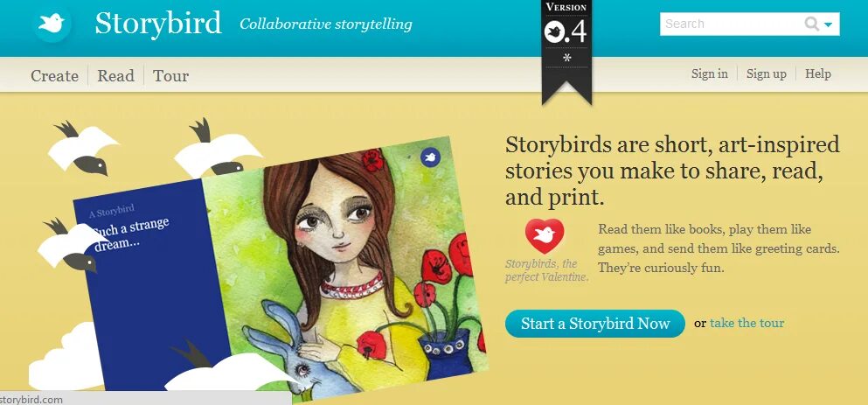This screenshot has height=405, width=868.
Task: Click the red heart Valentine icon
Action: 545,235
